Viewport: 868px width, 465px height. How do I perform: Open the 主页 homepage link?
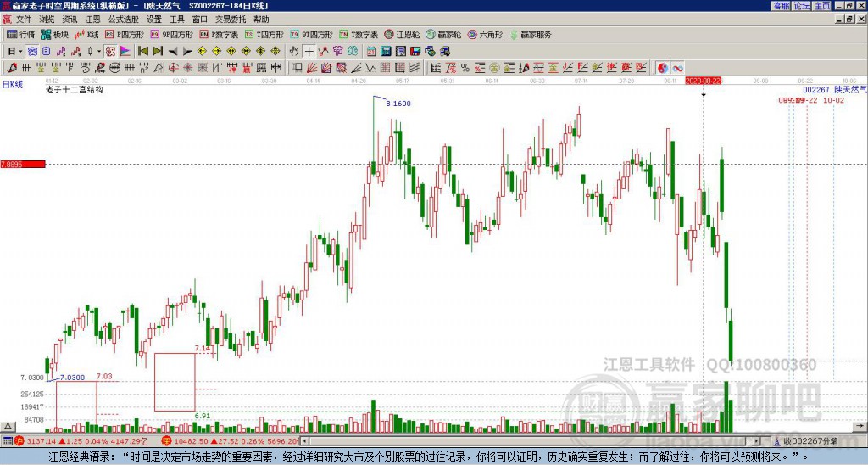[822, 6]
